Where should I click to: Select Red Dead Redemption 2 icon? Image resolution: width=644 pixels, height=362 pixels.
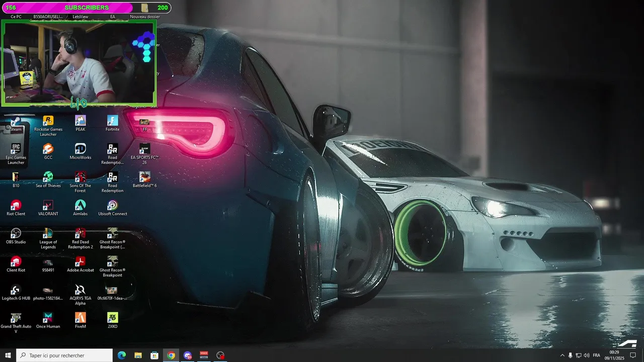click(x=80, y=238)
